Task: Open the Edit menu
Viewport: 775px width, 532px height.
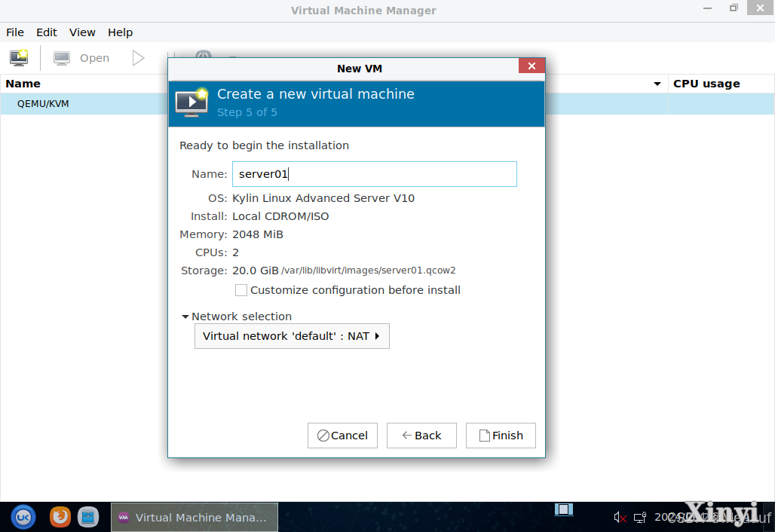Action: (x=47, y=32)
